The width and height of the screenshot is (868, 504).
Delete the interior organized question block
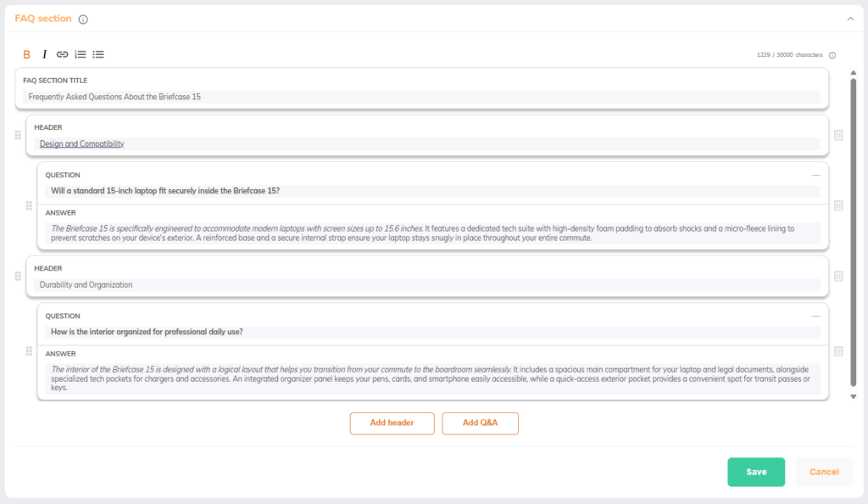coord(838,351)
